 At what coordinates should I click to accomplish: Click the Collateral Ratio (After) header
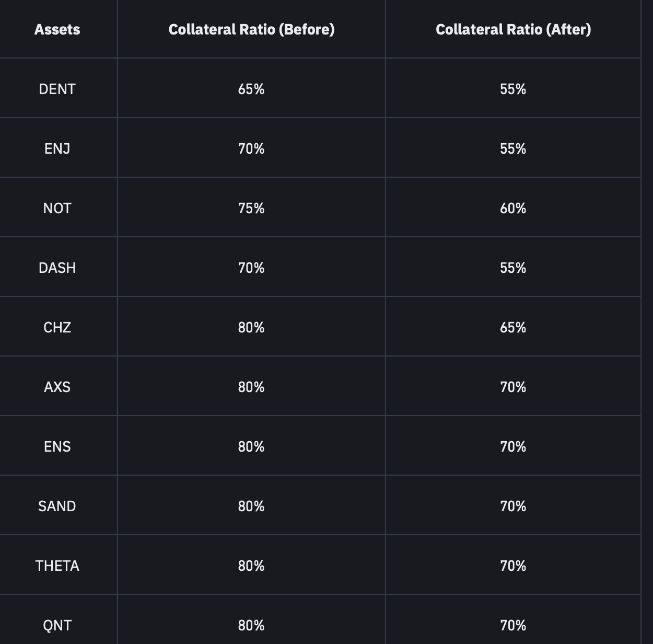(513, 29)
